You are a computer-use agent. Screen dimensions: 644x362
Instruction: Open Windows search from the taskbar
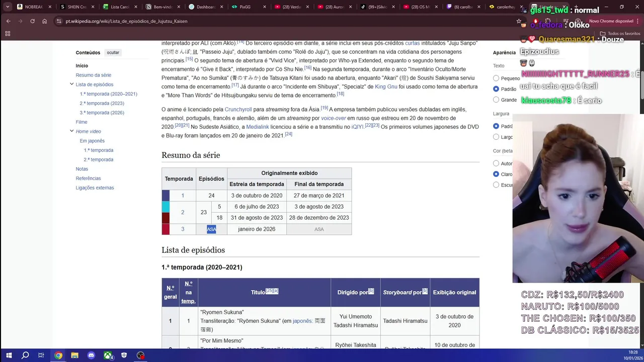tap(25, 355)
